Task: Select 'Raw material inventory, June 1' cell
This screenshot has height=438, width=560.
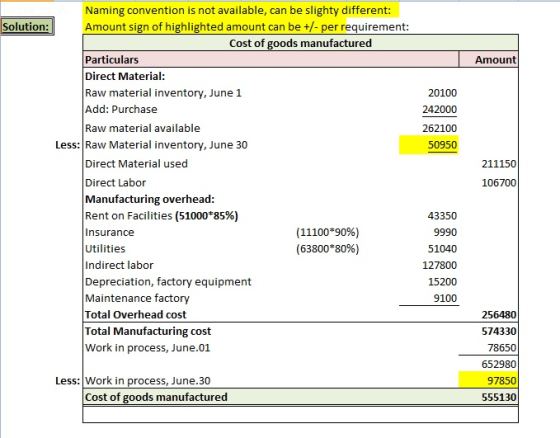Action: (x=163, y=93)
